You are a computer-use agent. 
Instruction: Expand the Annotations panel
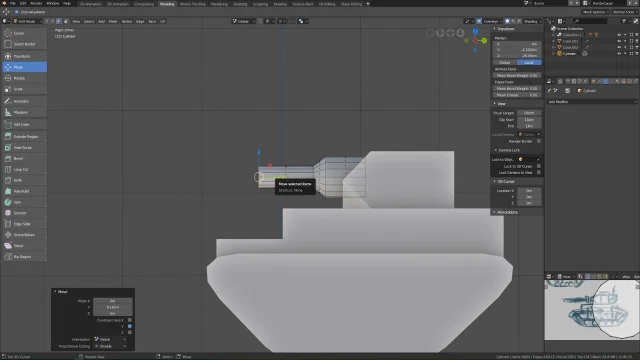tap(507, 212)
